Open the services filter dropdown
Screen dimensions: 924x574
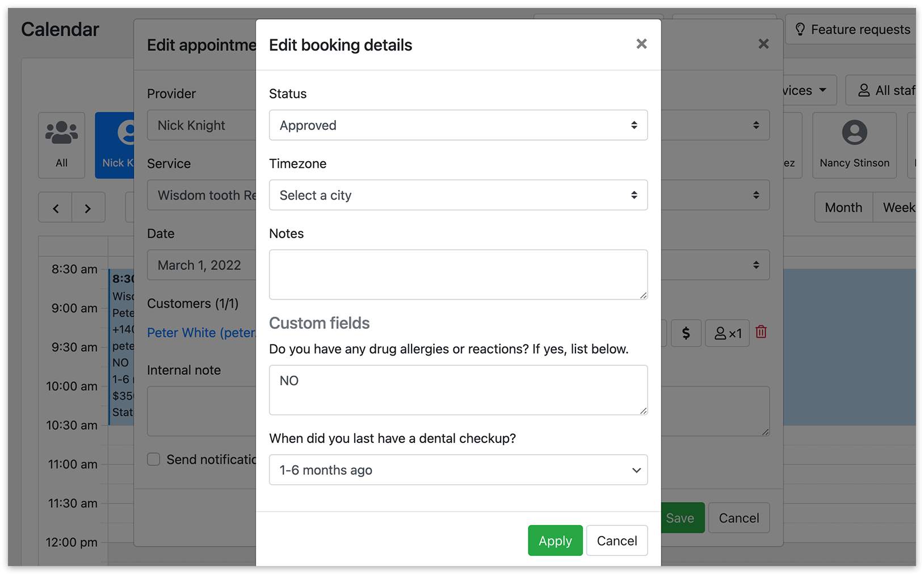pos(810,90)
